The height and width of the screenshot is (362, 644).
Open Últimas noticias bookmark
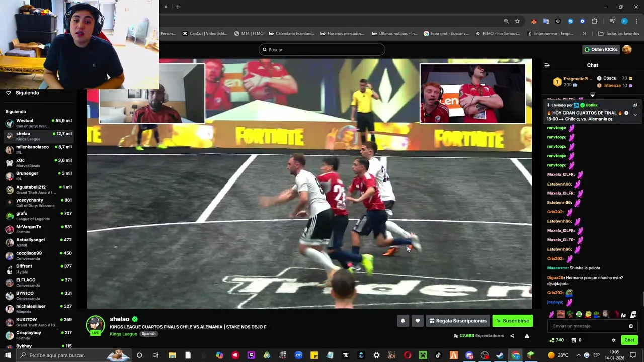394,34
